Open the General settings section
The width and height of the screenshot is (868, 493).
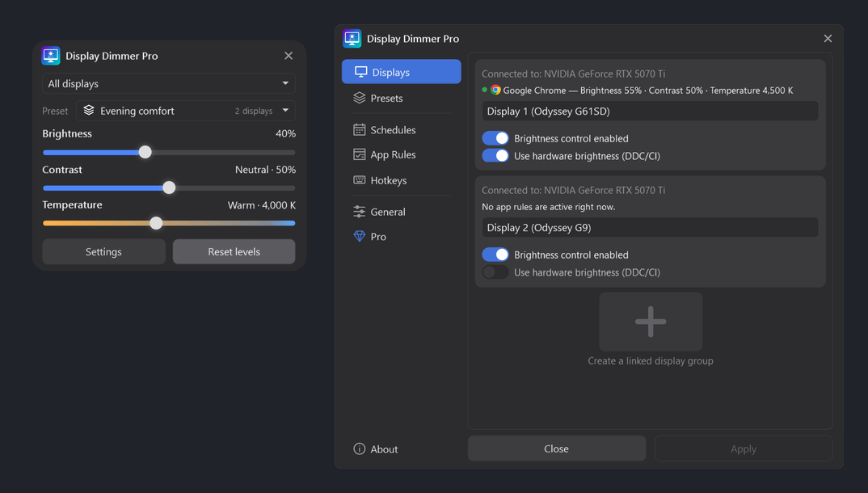402,212
